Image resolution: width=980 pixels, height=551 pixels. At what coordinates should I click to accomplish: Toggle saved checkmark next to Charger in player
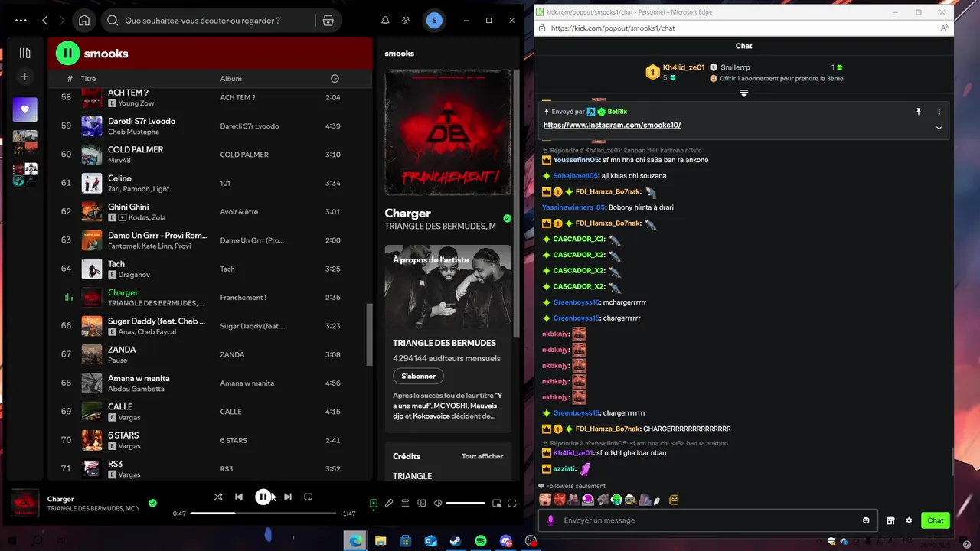[152, 503]
